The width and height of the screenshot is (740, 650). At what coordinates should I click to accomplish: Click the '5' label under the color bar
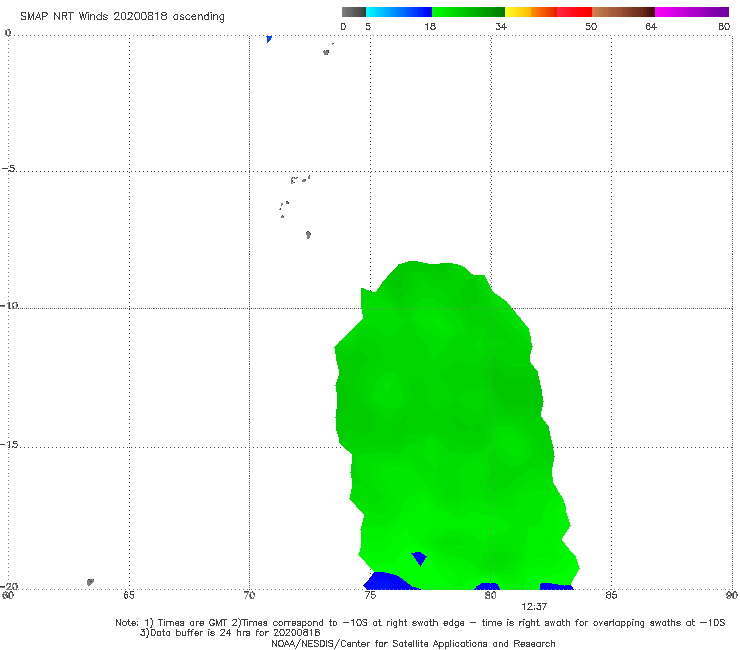(x=368, y=26)
